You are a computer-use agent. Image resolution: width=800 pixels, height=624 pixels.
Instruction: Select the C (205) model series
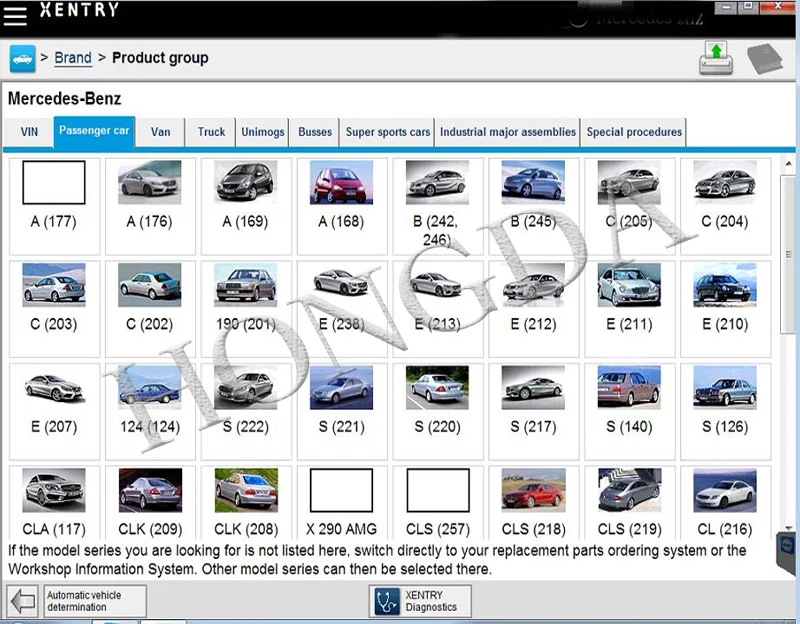(630, 206)
